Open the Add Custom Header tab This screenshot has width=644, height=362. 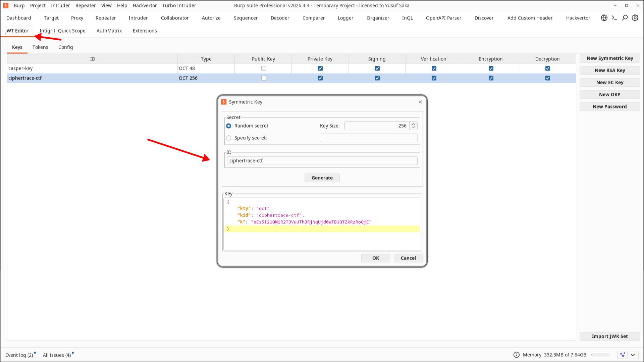(530, 18)
